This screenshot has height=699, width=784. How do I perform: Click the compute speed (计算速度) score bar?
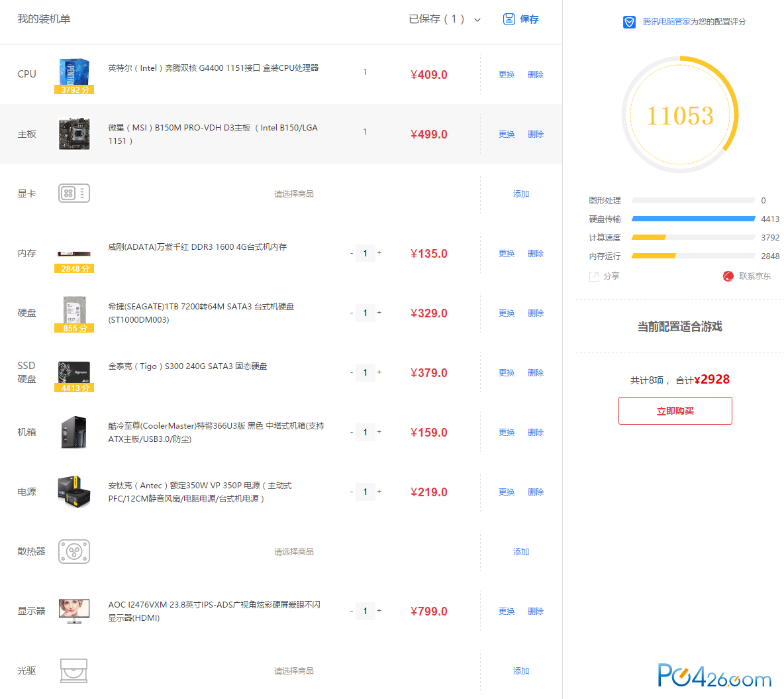click(693, 237)
